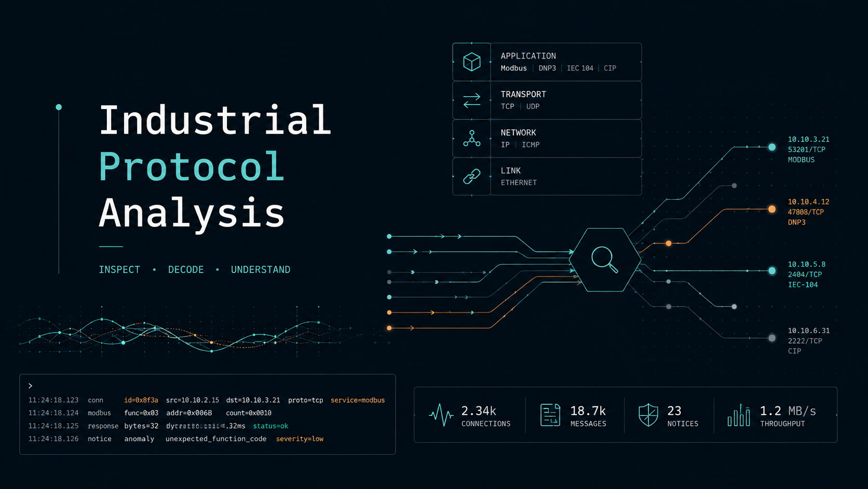Select the TRANSPORT layer heading
The image size is (868, 489).
(523, 94)
